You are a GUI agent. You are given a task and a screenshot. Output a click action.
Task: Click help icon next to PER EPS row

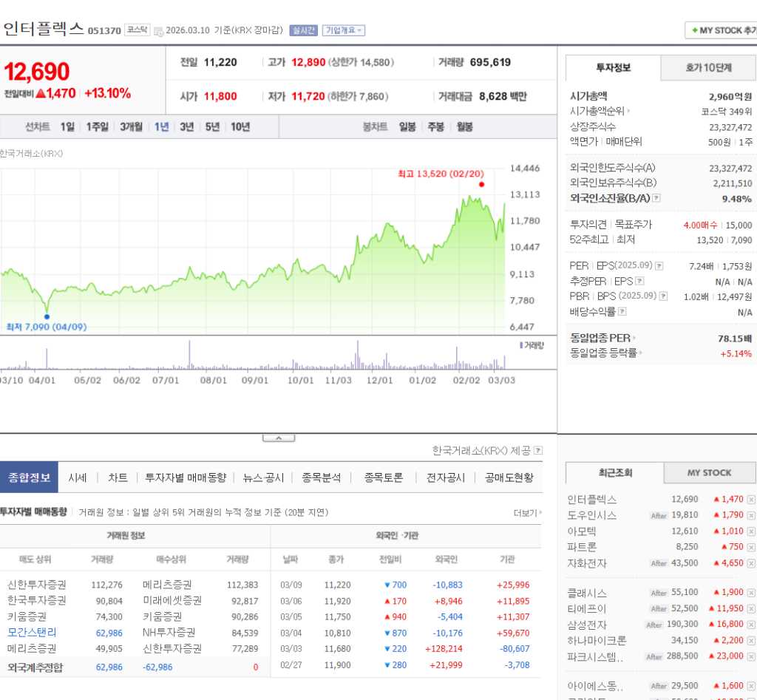[659, 266]
